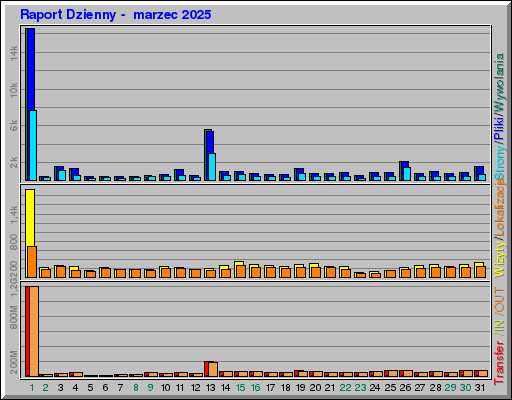This screenshot has width=512, height=400.
Task: Click the red Transfer bar for day 1
Action: pos(27,331)
